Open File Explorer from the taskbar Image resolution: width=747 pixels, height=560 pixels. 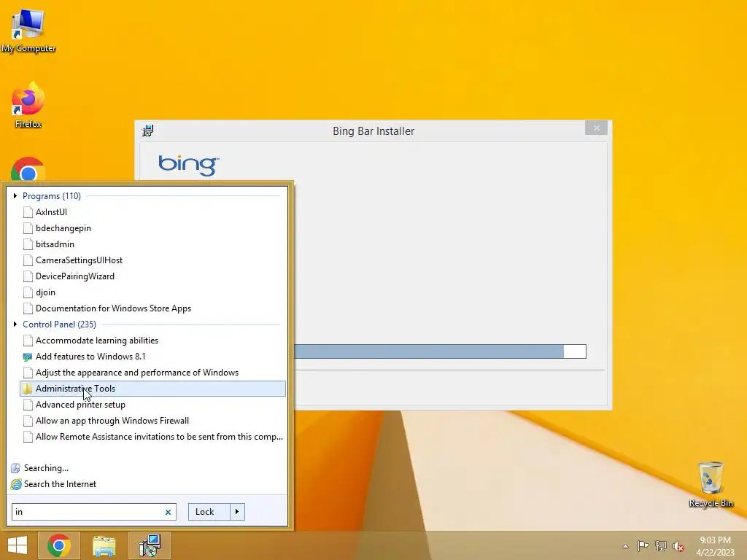[x=104, y=545]
